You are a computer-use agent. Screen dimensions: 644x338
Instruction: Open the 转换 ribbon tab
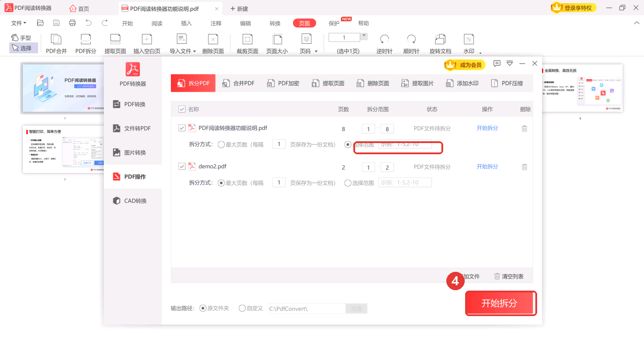tap(275, 23)
